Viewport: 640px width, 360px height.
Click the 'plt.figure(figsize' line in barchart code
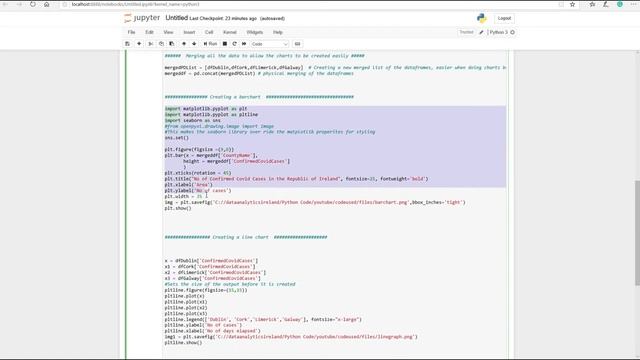coord(199,150)
